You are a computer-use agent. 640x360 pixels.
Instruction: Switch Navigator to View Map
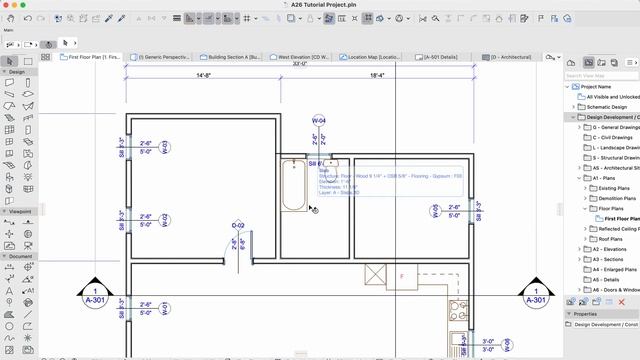[589, 62]
